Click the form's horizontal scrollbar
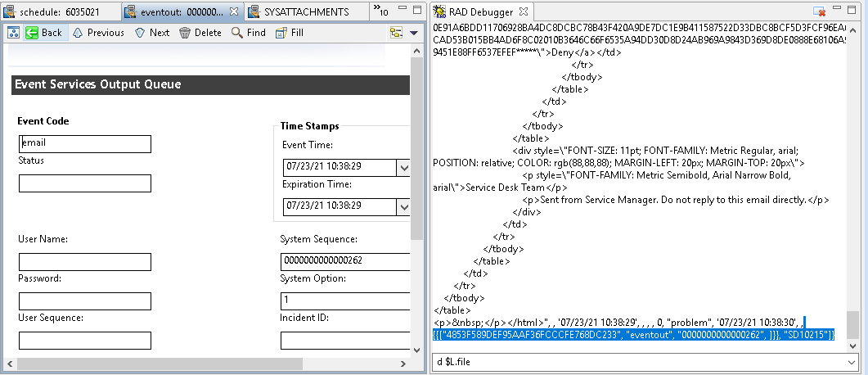868x375 pixels. click(205, 364)
